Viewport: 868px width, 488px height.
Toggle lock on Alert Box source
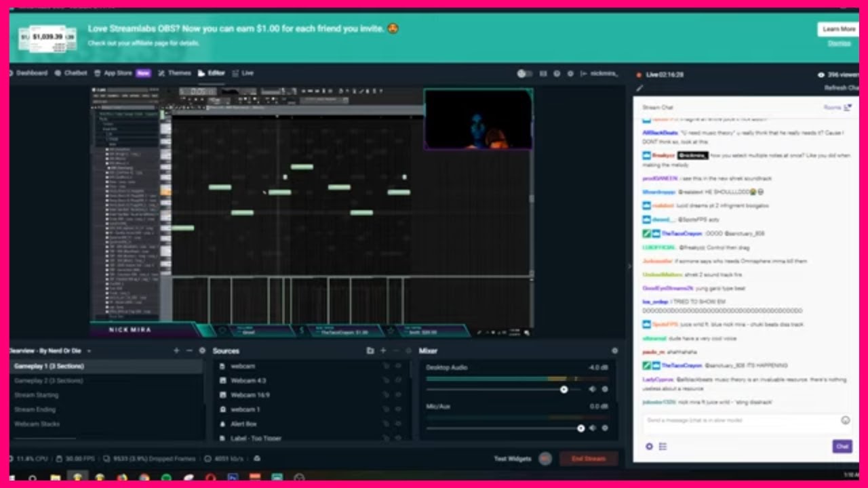coord(387,424)
